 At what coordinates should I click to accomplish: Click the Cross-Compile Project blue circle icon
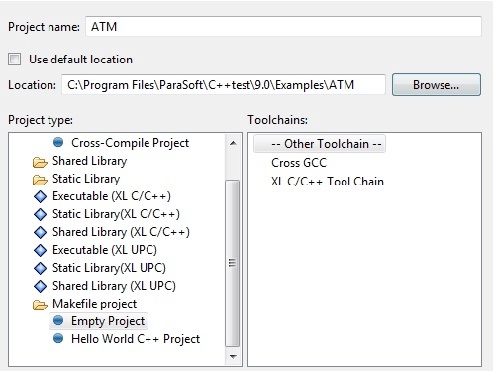pos(58,142)
